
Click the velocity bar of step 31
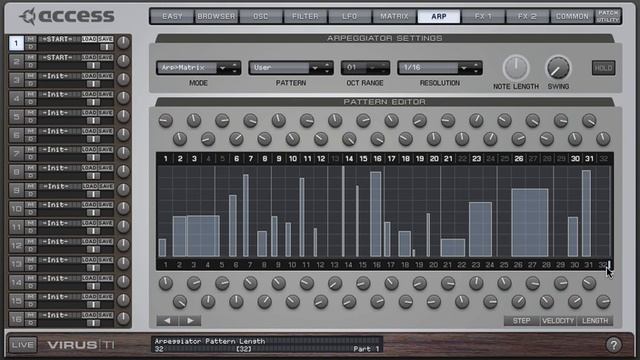(x=586, y=213)
